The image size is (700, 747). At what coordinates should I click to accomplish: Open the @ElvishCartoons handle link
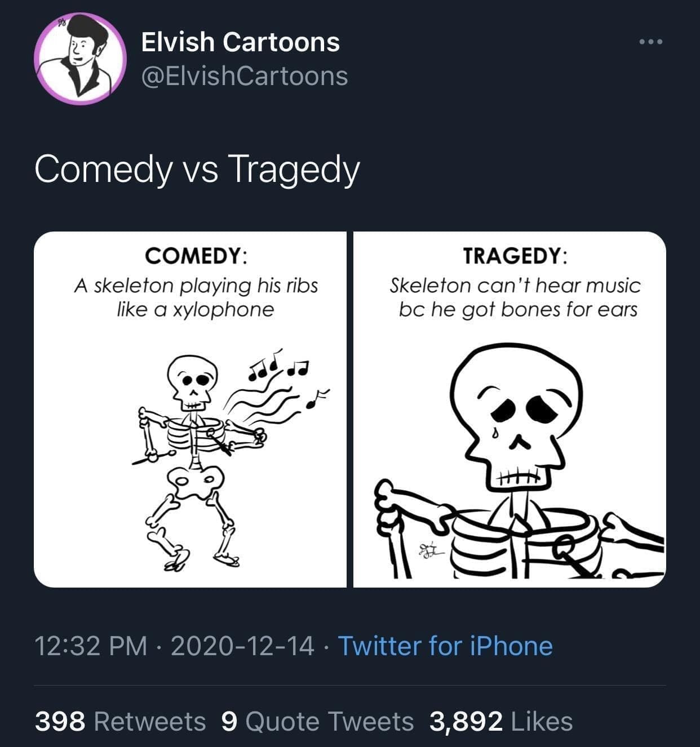(244, 76)
